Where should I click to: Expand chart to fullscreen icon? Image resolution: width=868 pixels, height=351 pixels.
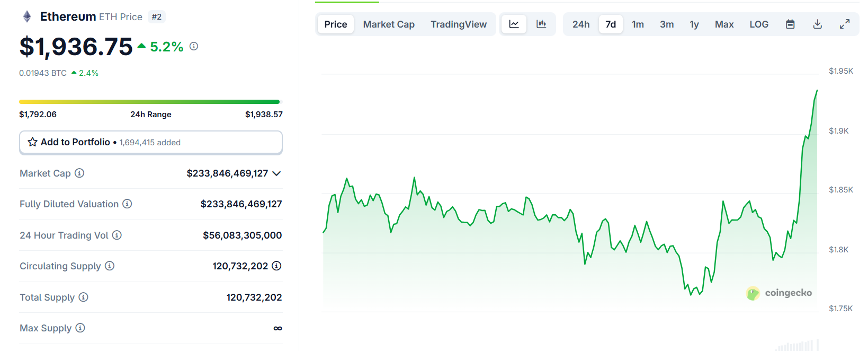pyautogui.click(x=845, y=24)
